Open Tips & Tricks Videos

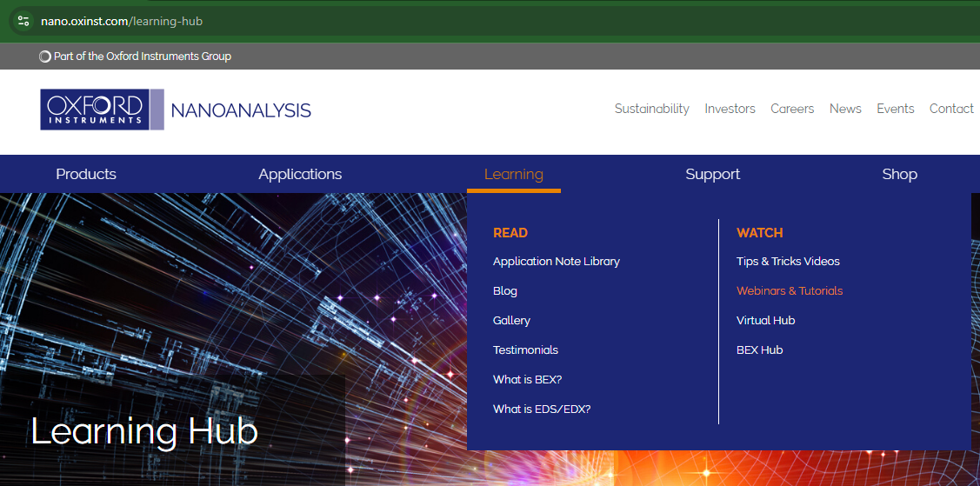788,261
